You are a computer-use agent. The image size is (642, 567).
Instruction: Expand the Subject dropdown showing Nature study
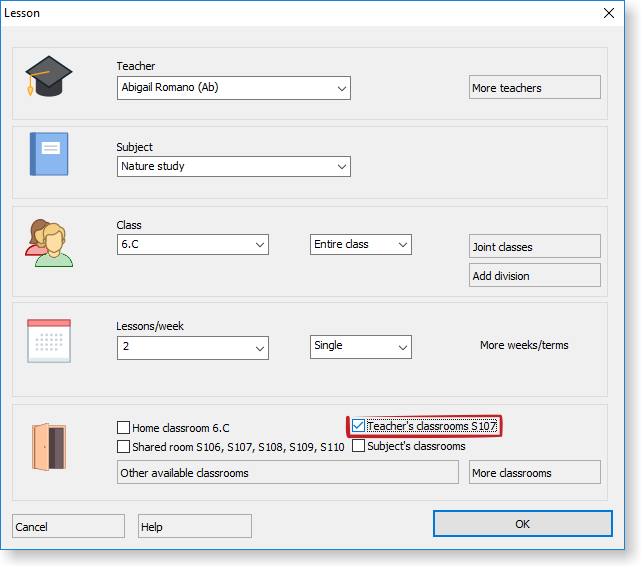341,166
